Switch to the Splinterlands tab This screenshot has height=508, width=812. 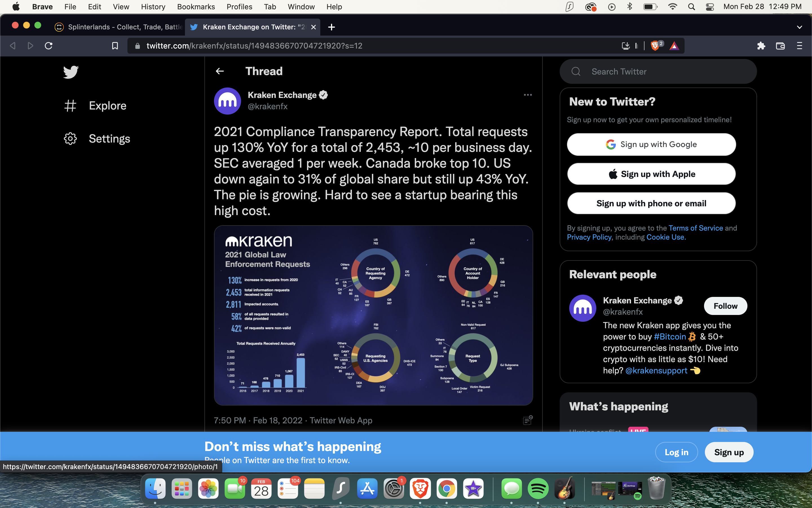tap(119, 27)
